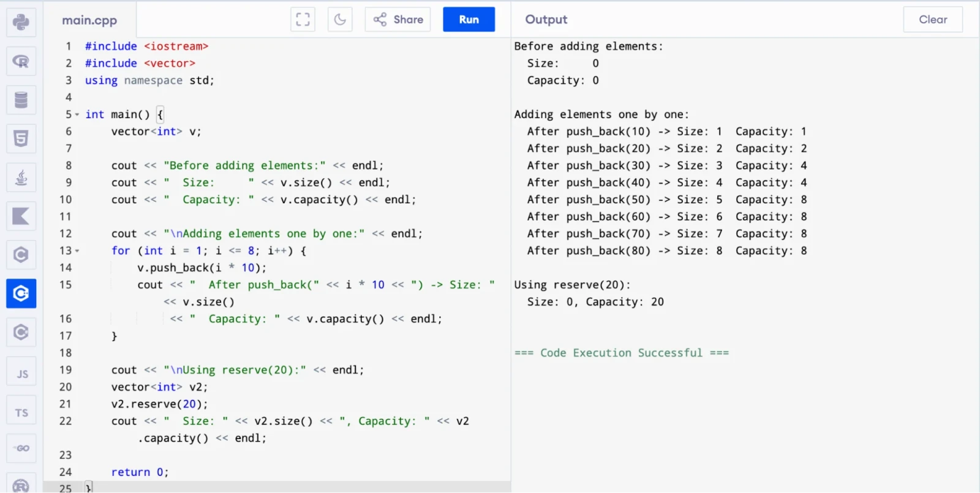Image resolution: width=980 pixels, height=493 pixels.
Task: Collapse the main() function fold arrow at line 5
Action: (x=77, y=115)
